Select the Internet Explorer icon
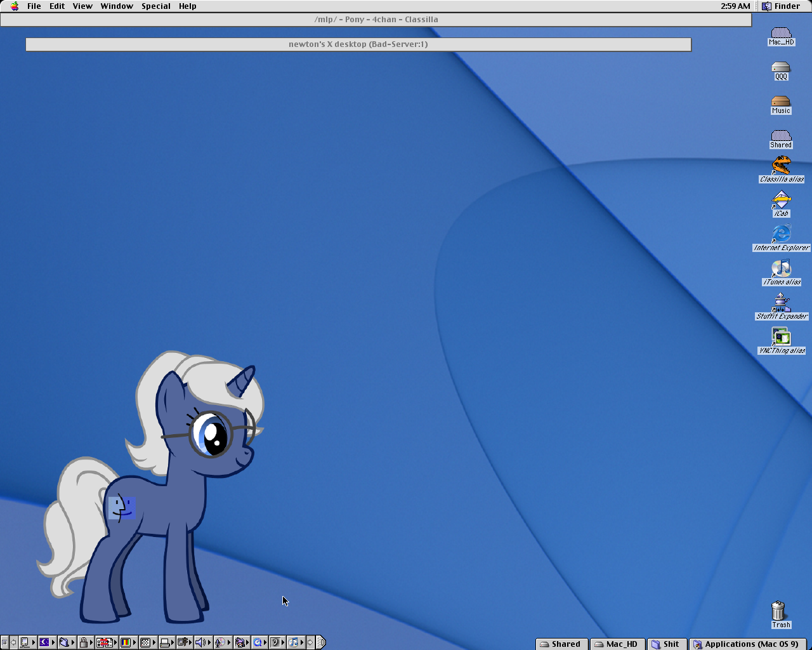 782,239
